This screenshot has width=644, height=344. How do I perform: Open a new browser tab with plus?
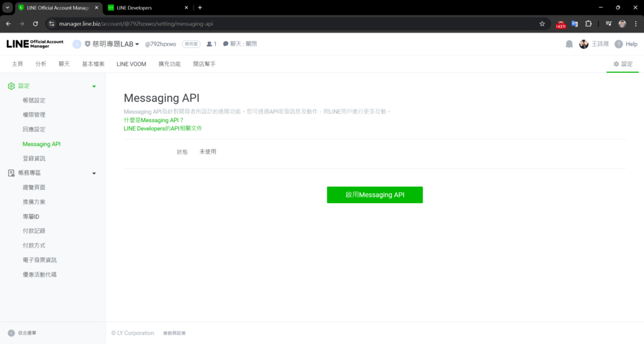(200, 8)
